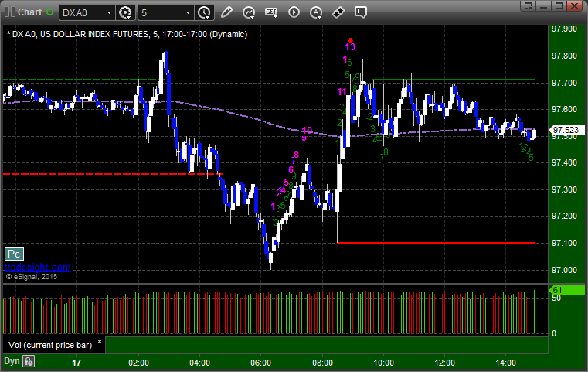Click the red 13 count marker

pyautogui.click(x=350, y=47)
